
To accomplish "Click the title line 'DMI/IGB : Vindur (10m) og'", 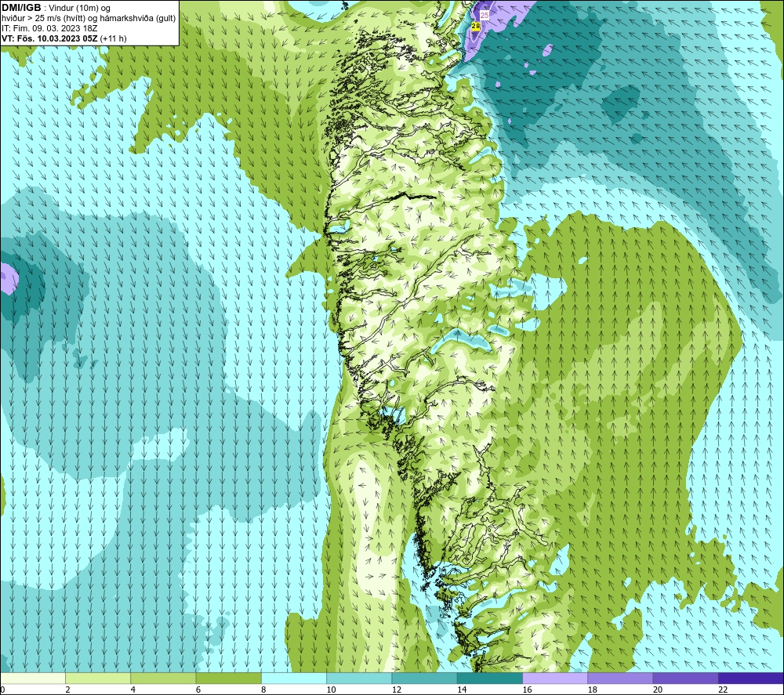I will pos(56,8).
